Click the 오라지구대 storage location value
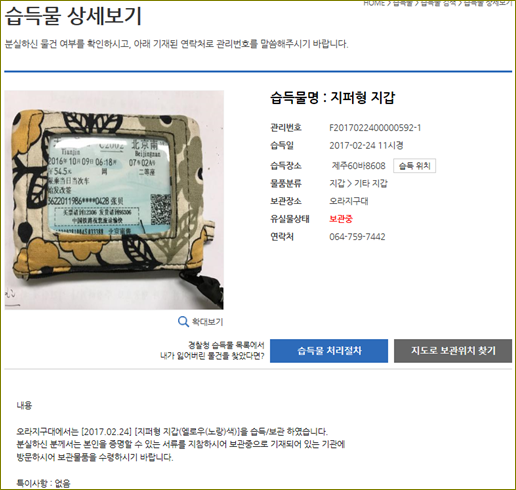The width and height of the screenshot is (516, 490). click(349, 201)
